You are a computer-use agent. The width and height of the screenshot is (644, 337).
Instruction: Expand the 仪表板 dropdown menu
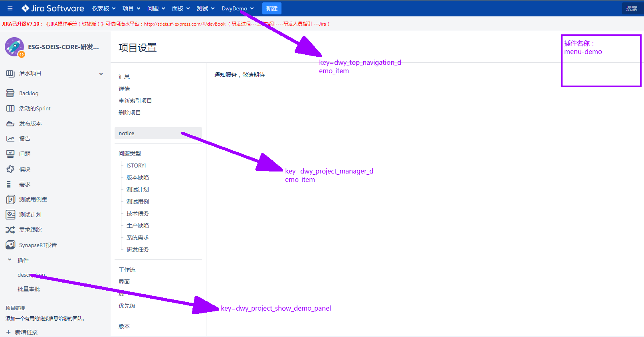click(x=104, y=8)
